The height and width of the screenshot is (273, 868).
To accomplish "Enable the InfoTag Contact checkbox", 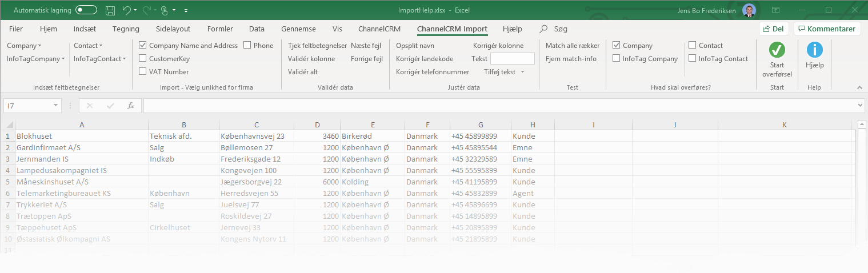I will (693, 59).
